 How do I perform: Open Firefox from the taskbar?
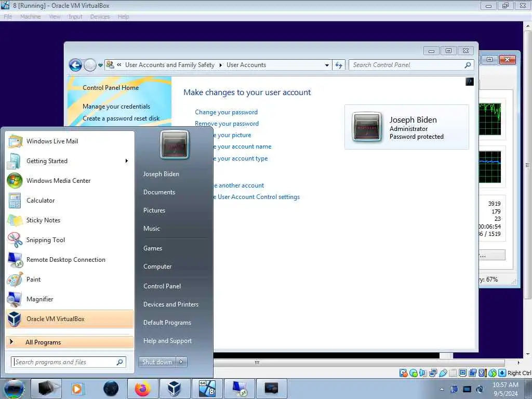[x=142, y=389]
